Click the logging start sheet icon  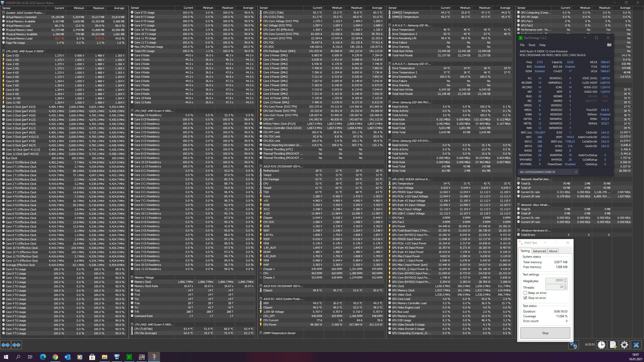pyautogui.click(x=613, y=345)
